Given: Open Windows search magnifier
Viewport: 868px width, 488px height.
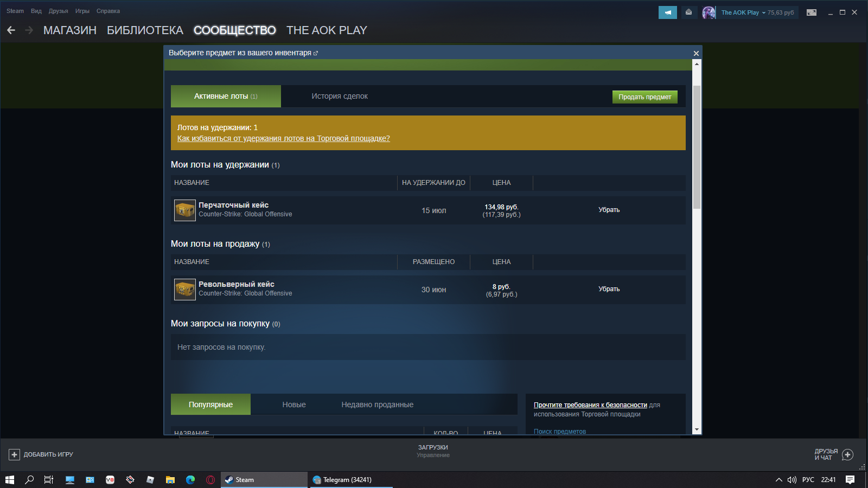Looking at the screenshot, I should [30, 480].
